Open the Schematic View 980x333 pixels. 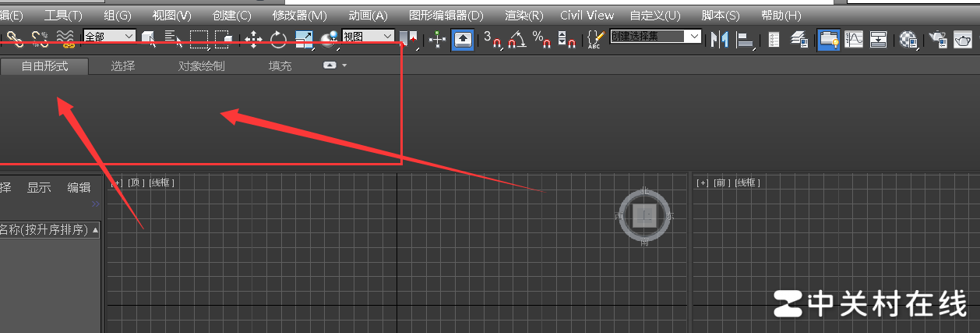pyautogui.click(x=879, y=38)
